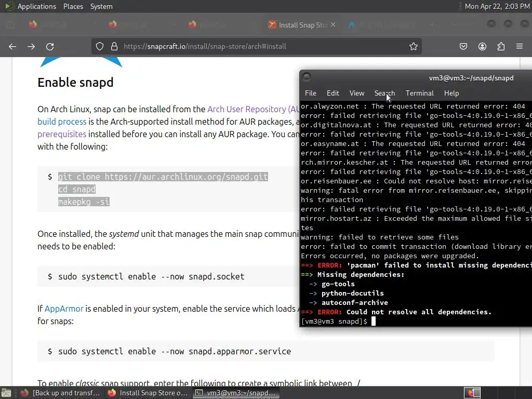Maximize the Firefox window
This screenshot has height=399, width=532.
pos(508,24)
